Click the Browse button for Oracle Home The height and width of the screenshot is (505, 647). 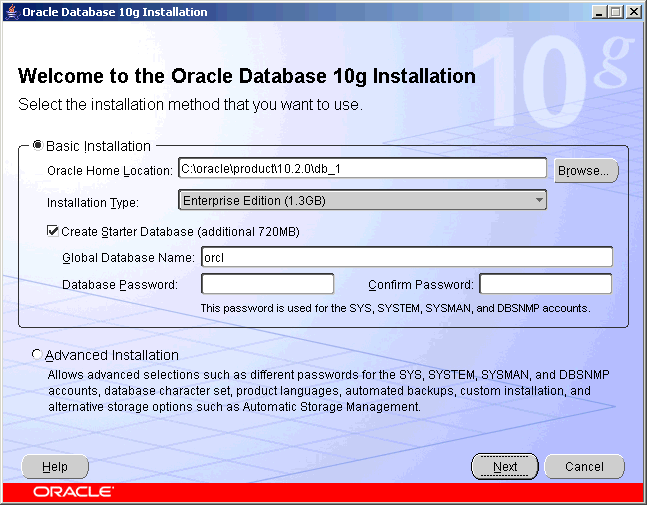(585, 171)
